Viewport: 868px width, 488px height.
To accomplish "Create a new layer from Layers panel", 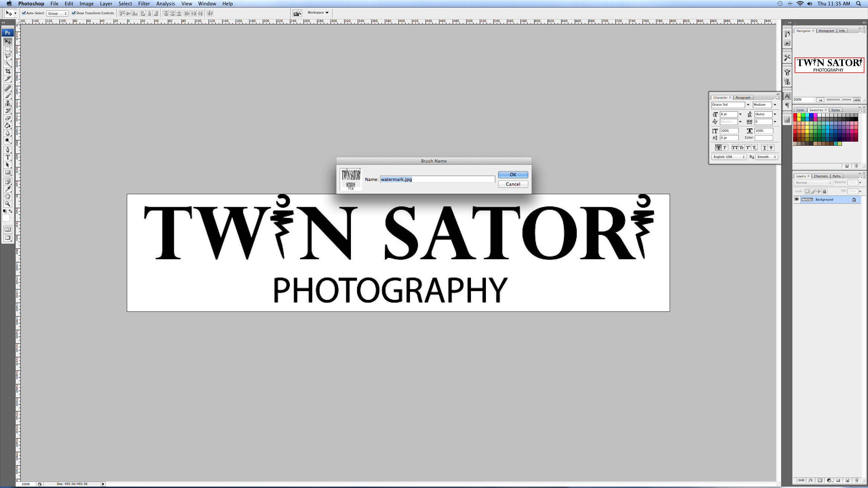I will pyautogui.click(x=847, y=480).
